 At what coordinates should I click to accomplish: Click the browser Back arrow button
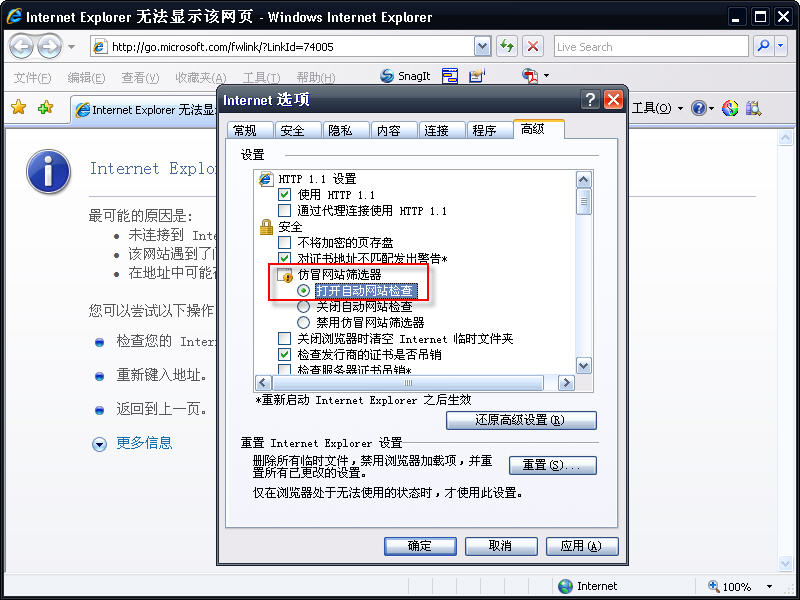(21, 46)
